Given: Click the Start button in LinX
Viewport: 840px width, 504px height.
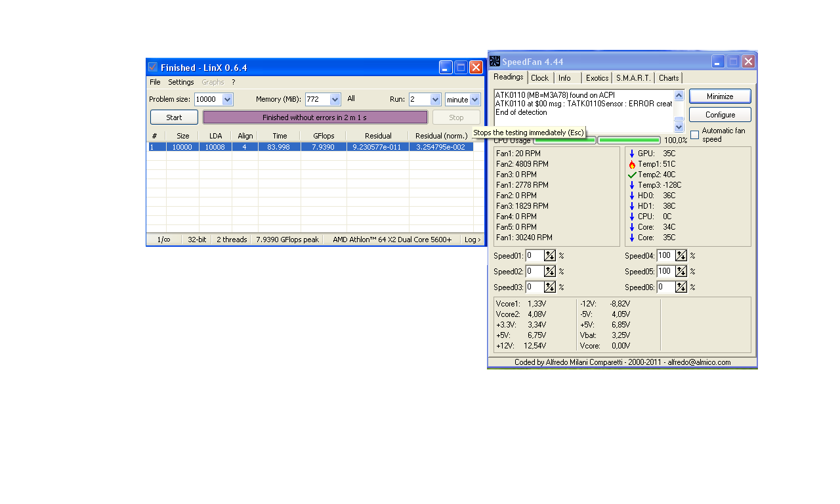Looking at the screenshot, I should (x=174, y=117).
